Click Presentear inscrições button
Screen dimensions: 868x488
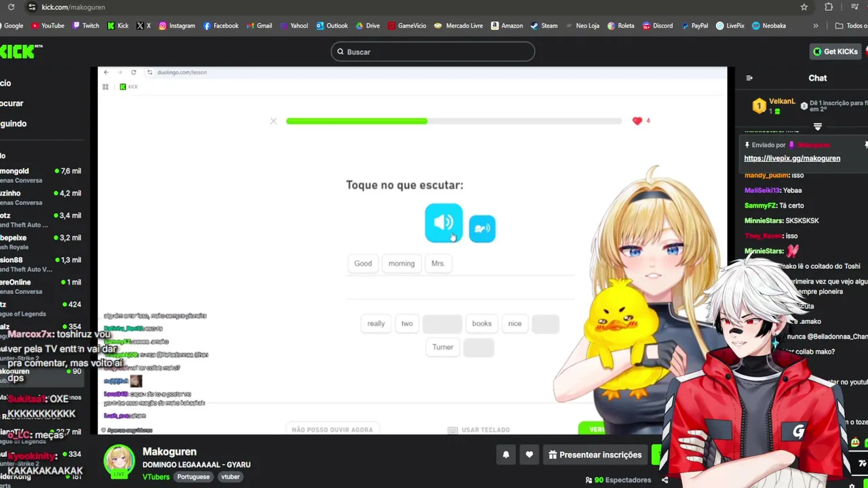(x=595, y=455)
